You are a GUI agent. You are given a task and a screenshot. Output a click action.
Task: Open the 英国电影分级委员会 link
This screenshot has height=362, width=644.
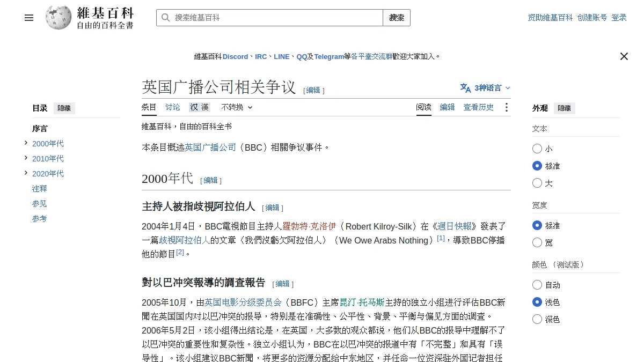[x=243, y=302]
